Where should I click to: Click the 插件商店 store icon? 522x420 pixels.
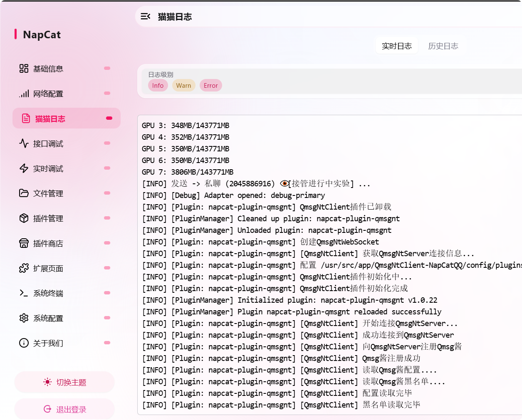pos(24,243)
